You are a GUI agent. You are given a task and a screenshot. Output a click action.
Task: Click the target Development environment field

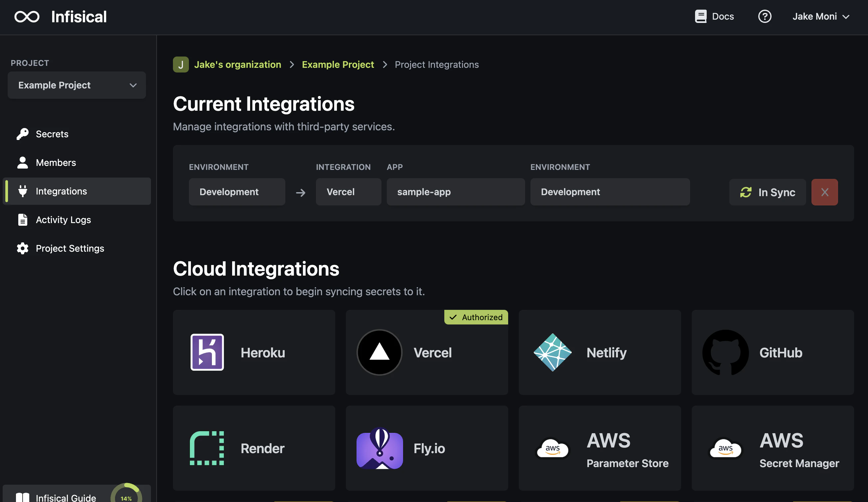tap(610, 192)
